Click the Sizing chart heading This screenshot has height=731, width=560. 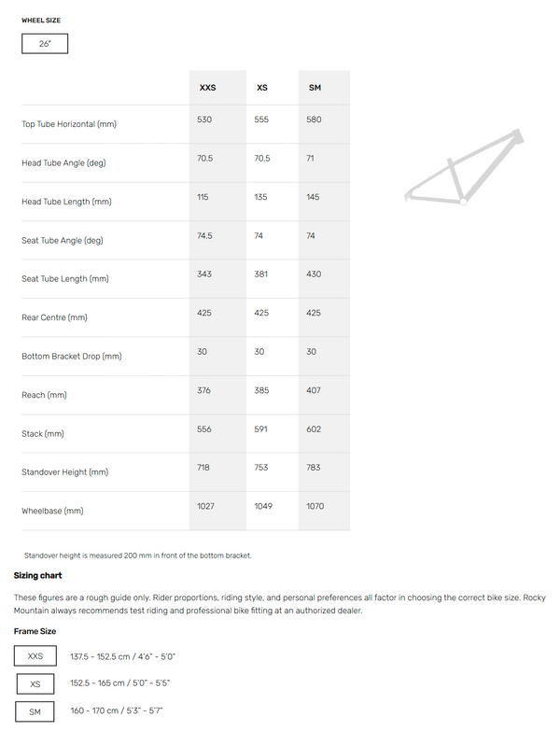tap(38, 576)
